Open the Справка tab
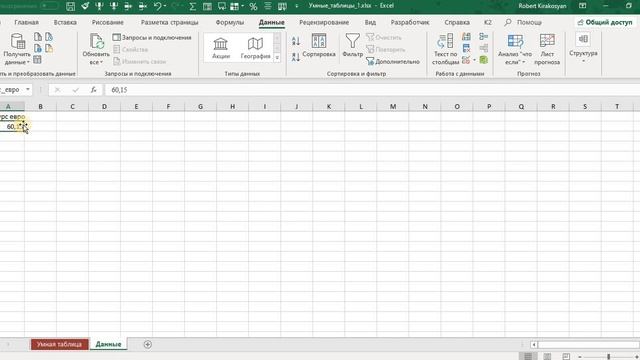 coord(457,22)
